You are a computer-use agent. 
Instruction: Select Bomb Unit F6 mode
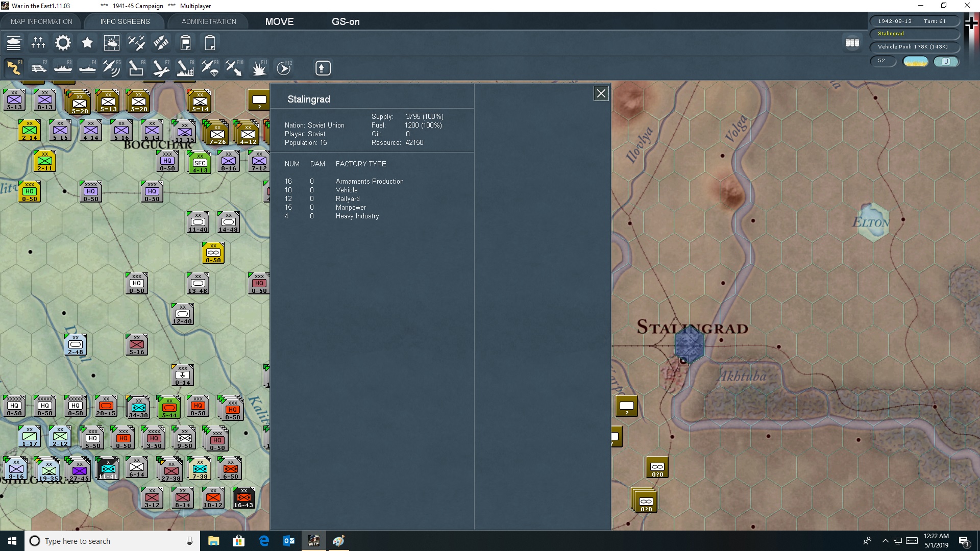pos(136,68)
